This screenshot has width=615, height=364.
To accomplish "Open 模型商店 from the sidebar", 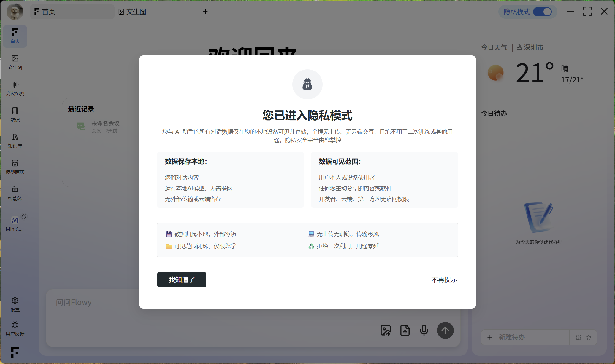I will 15,167.
